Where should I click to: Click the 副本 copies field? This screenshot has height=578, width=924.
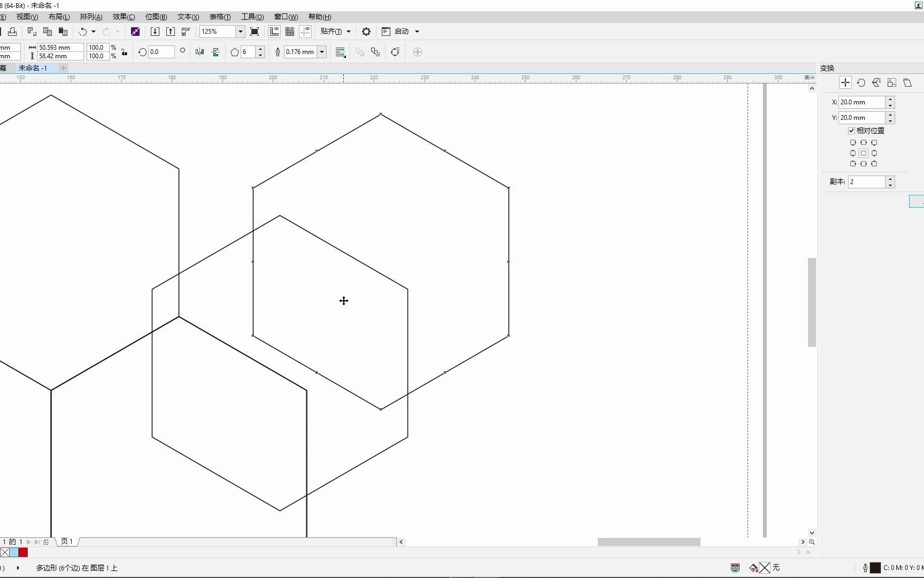(867, 182)
